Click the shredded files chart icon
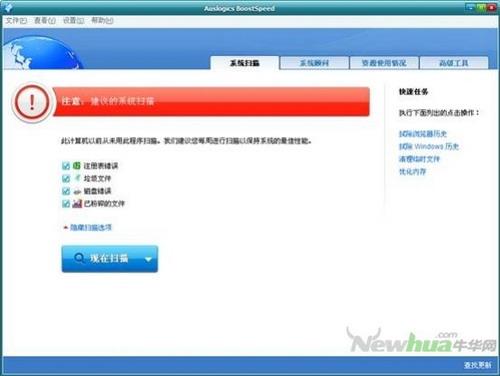 coord(77,203)
